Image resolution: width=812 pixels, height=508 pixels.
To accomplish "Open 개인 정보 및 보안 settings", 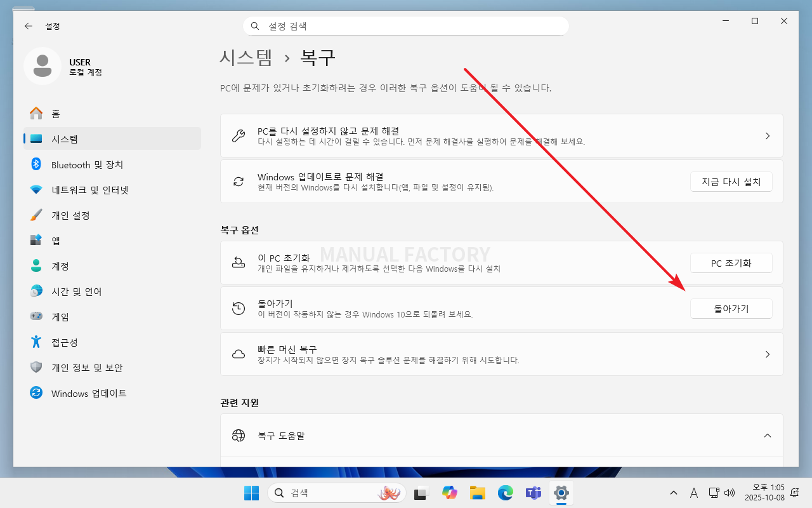I will pos(87,368).
